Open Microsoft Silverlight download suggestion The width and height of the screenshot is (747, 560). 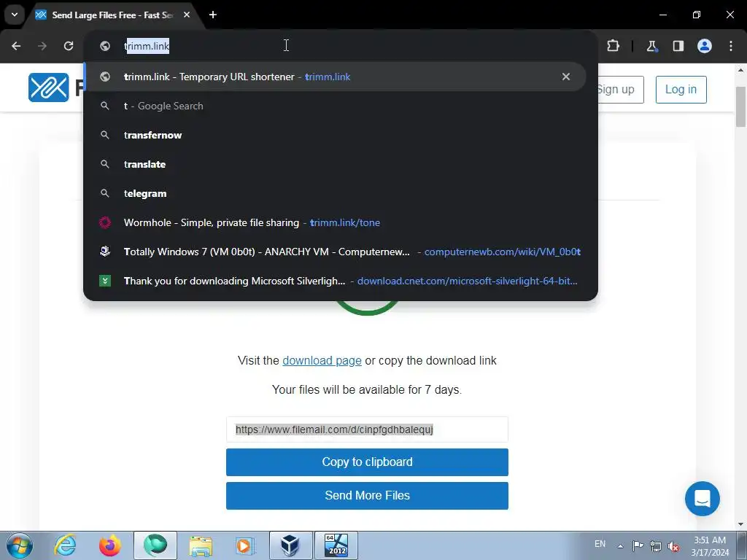point(335,281)
